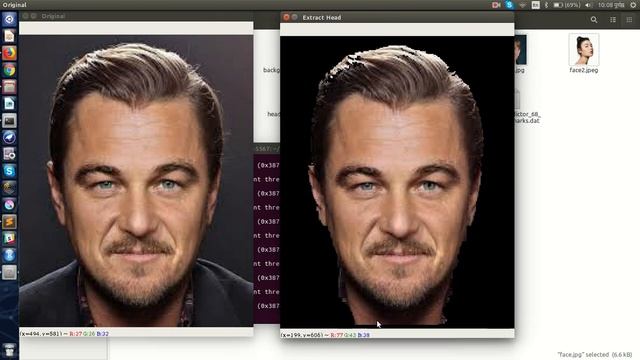640x360 pixels.
Task: Click the Original portrait image
Action: (136, 181)
